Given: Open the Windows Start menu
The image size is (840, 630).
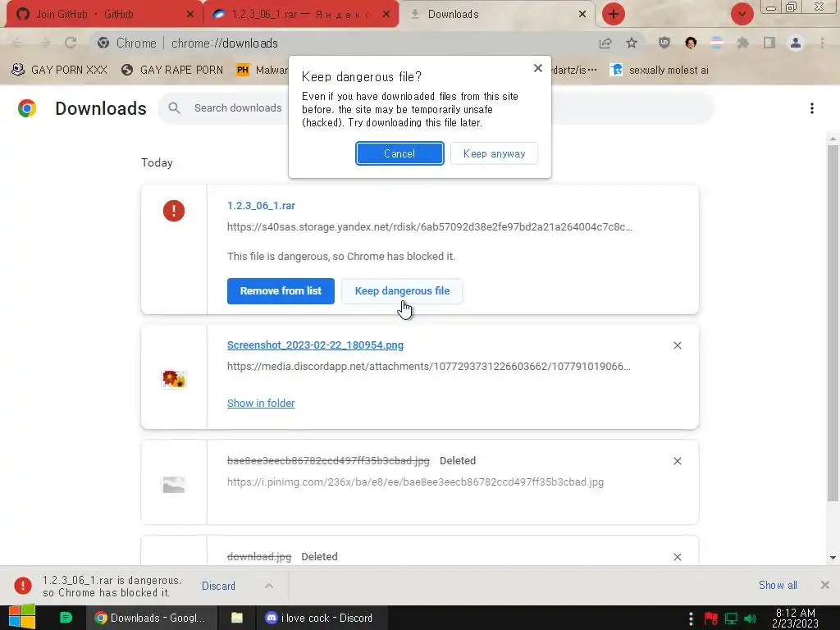Looking at the screenshot, I should (x=22, y=618).
